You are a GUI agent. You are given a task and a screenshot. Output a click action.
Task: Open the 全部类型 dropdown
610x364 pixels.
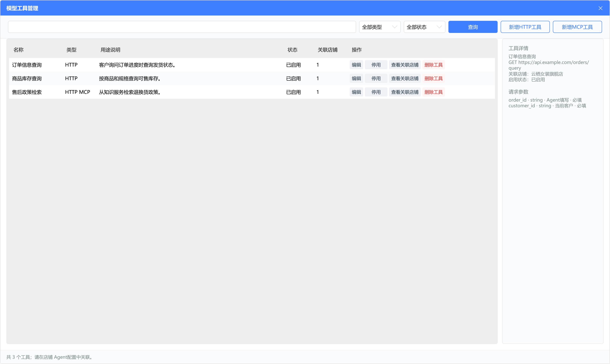click(x=379, y=27)
